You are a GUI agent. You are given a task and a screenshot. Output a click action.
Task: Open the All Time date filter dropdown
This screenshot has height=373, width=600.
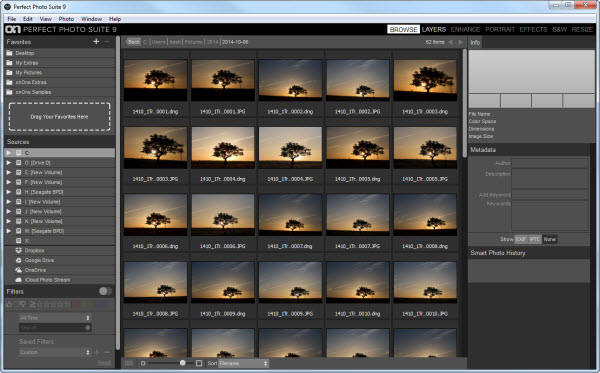pyautogui.click(x=55, y=318)
